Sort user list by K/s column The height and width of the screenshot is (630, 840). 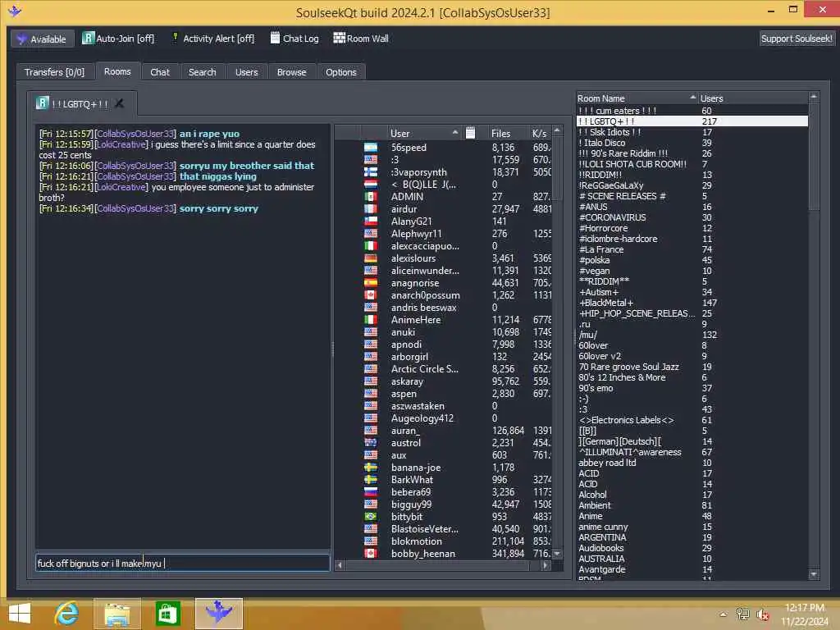click(539, 133)
